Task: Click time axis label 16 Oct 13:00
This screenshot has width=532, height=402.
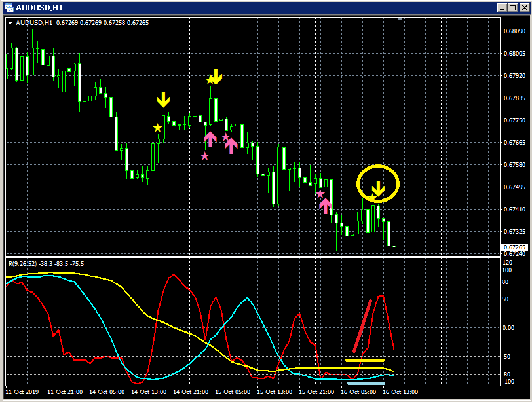Action: pos(400,392)
